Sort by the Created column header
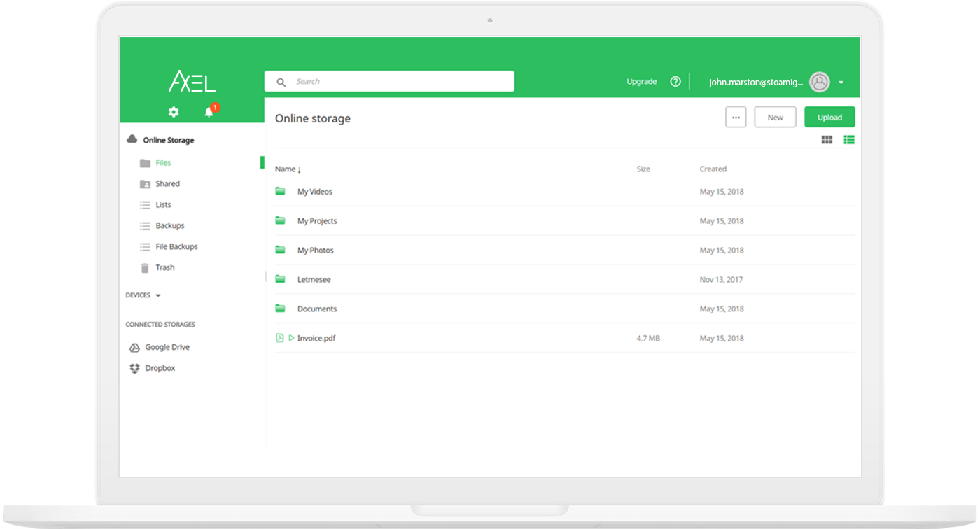 (x=713, y=169)
